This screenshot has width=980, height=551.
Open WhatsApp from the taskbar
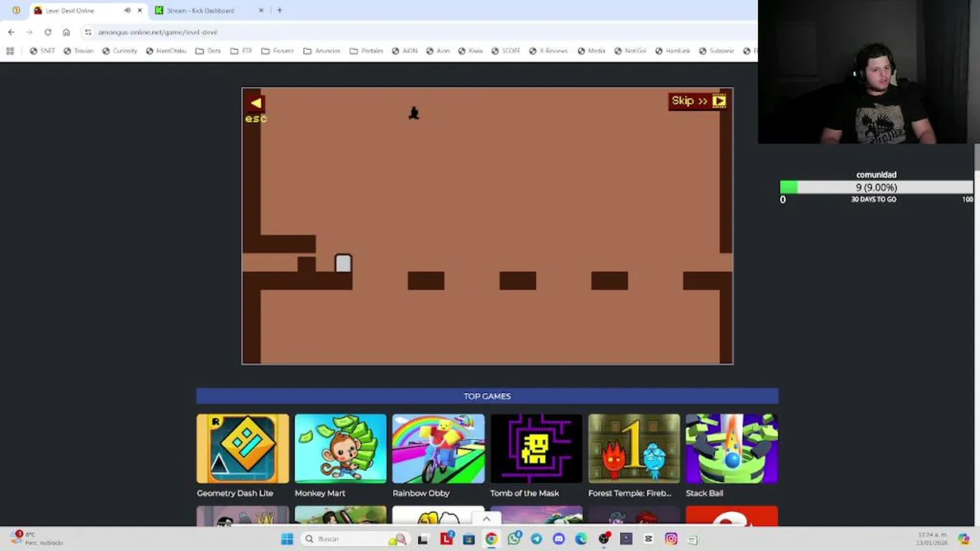tap(514, 539)
